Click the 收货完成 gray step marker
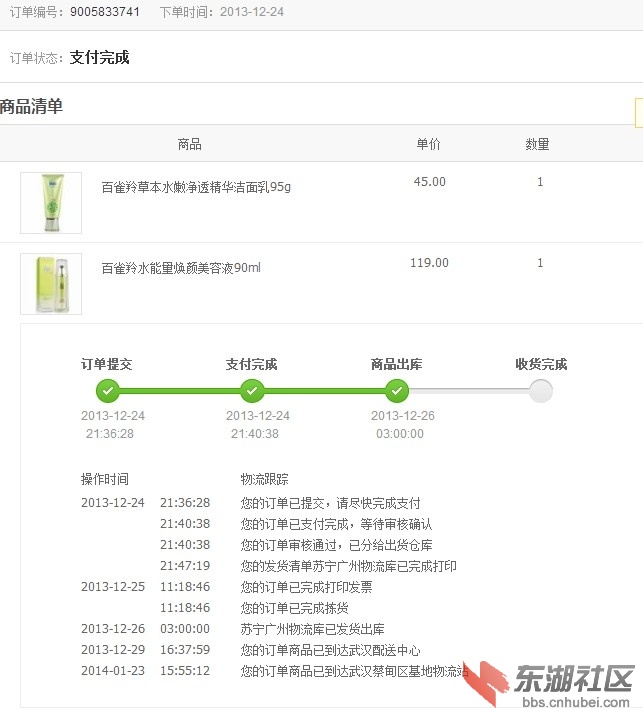The image size is (643, 715). pyautogui.click(x=541, y=391)
